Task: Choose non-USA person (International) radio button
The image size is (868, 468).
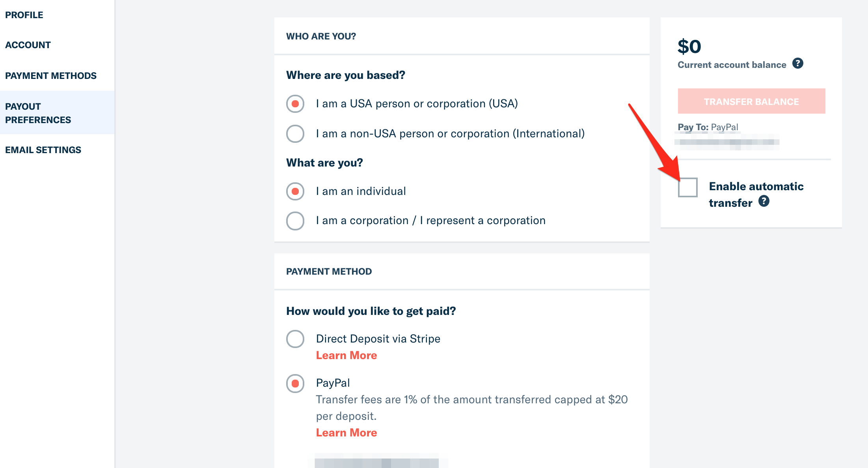Action: [295, 134]
